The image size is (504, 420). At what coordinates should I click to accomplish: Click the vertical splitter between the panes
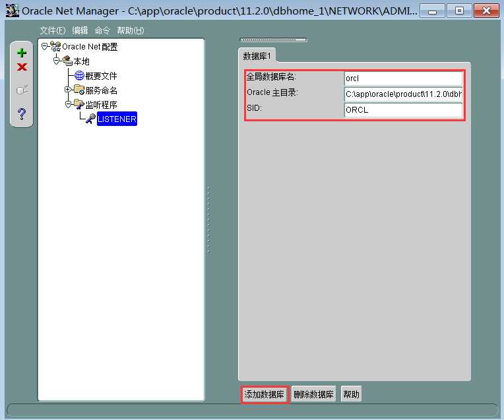click(208, 219)
